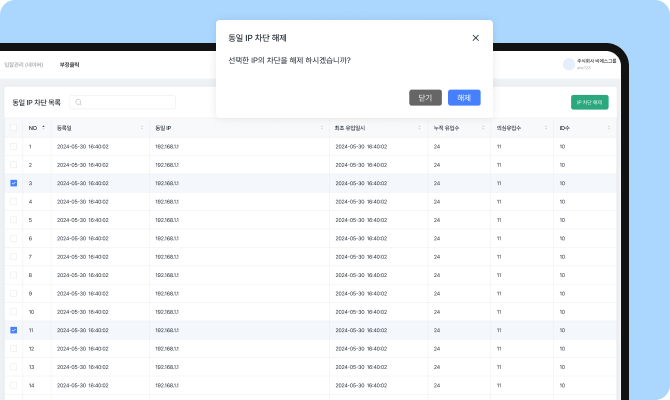Check the checkbox for row 10
670x400 pixels.
(14, 312)
